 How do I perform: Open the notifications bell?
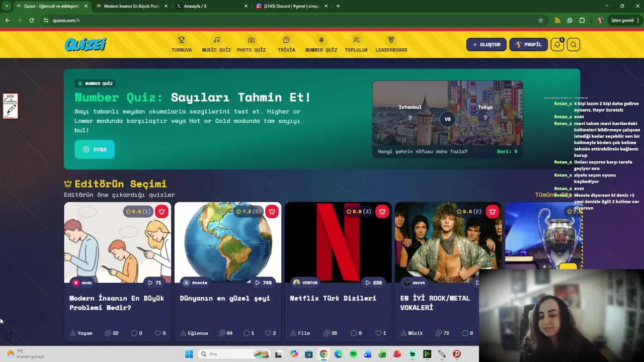coord(557,44)
